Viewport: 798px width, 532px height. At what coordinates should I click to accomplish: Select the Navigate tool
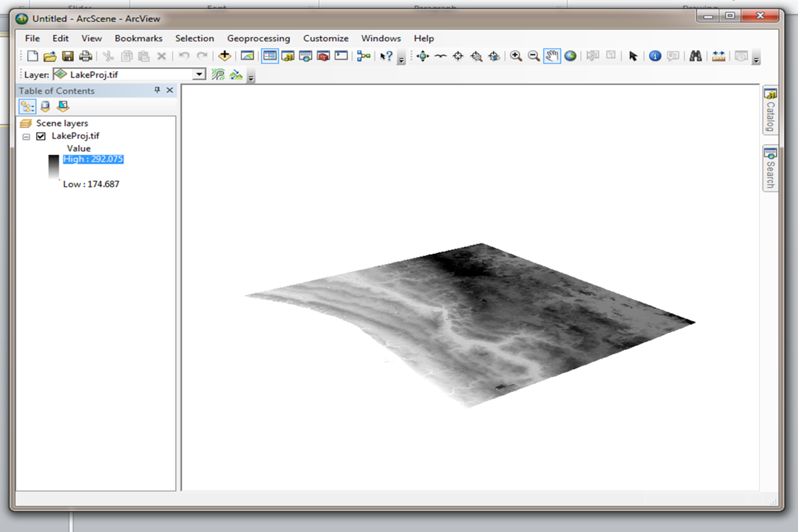coord(423,56)
